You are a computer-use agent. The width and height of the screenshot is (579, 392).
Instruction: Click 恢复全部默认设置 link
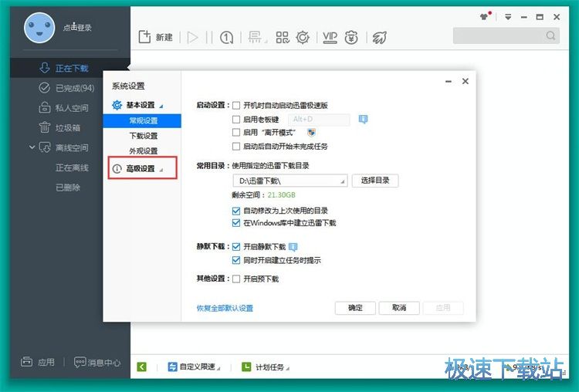click(x=225, y=308)
